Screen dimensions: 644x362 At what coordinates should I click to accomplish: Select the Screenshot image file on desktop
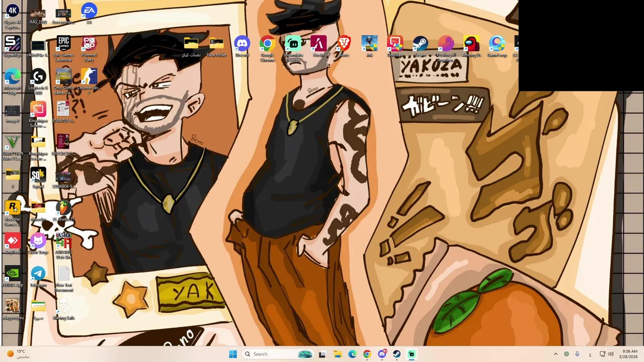[x=63, y=14]
